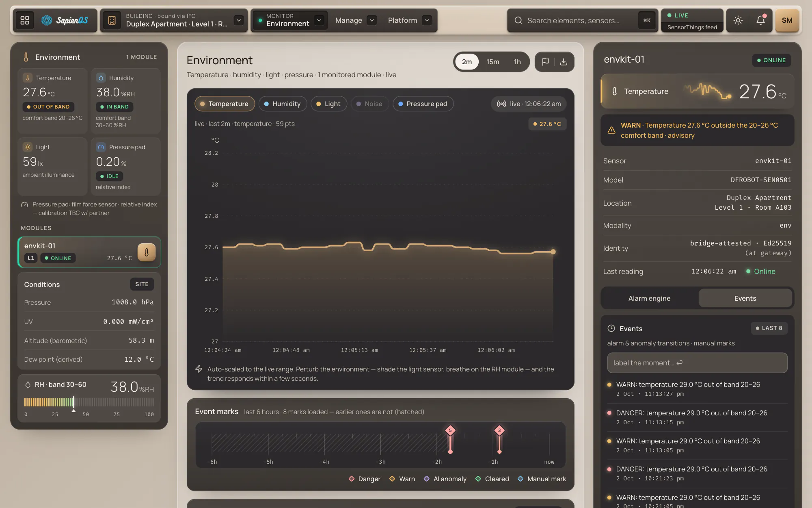Image resolution: width=812 pixels, height=508 pixels.
Task: Click the LAST 8 events badge
Action: [x=769, y=328]
